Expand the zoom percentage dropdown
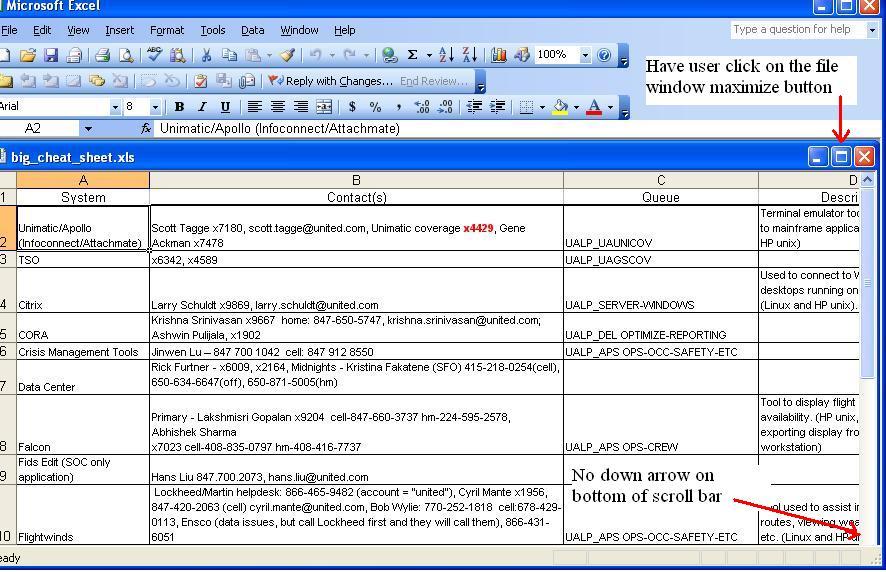 [x=585, y=56]
